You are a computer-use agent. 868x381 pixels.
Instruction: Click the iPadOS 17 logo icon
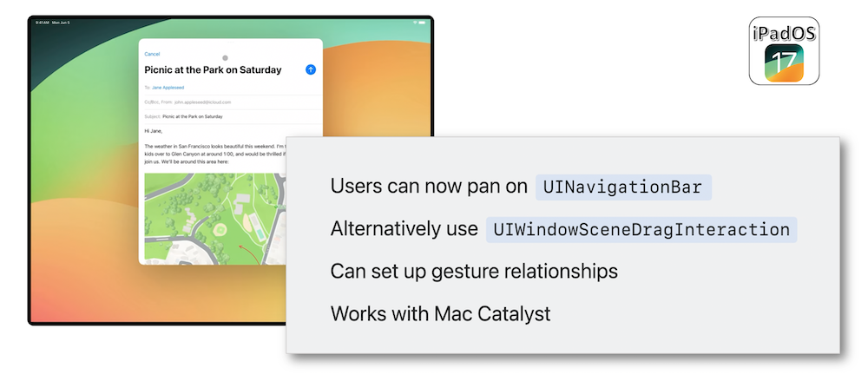point(784,51)
